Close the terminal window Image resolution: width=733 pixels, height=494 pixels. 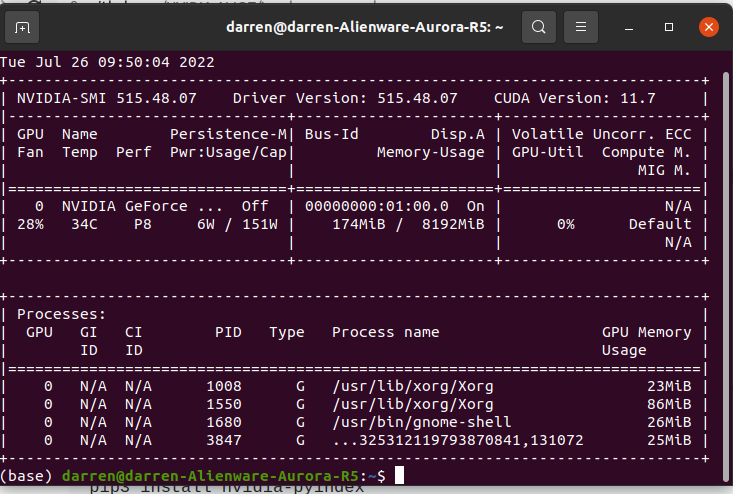(708, 28)
